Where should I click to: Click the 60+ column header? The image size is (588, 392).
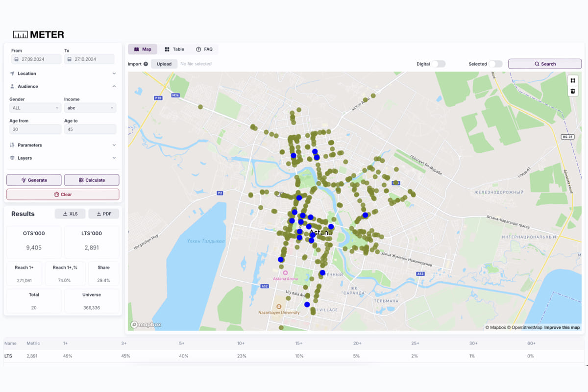531,343
